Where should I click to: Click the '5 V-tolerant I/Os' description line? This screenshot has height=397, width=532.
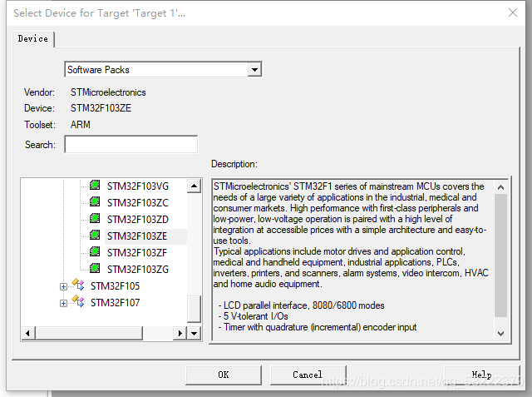click(x=253, y=316)
